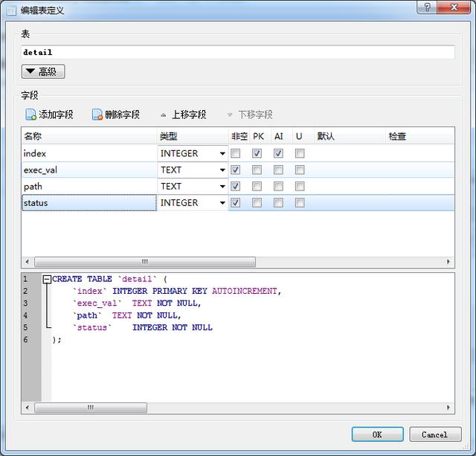Click 删除字段 to remove the field
Image resolution: width=476 pixels, height=456 pixels.
coord(116,115)
